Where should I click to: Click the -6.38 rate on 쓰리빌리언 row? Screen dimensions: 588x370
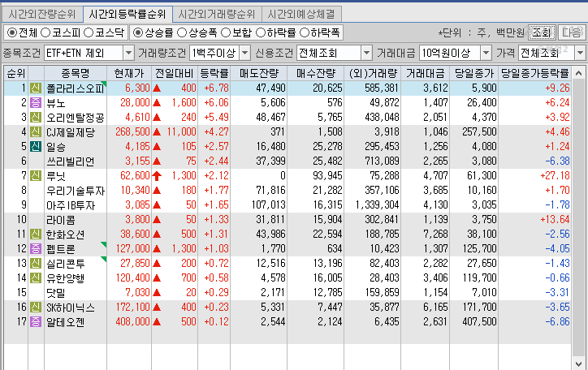[557, 161]
